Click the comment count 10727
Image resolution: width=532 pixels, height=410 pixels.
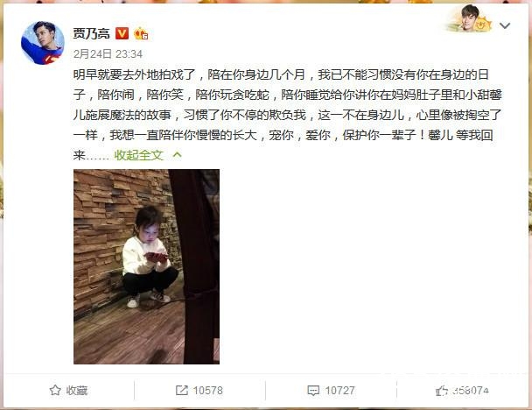click(x=340, y=391)
